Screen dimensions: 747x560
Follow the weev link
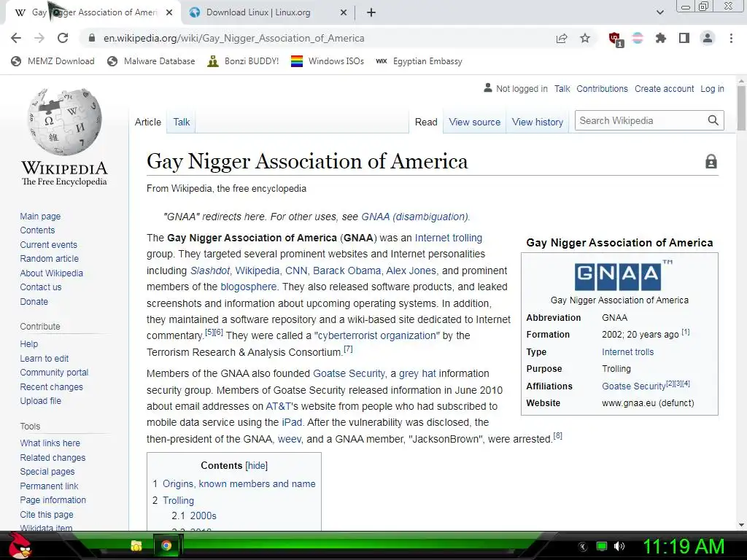click(290, 438)
